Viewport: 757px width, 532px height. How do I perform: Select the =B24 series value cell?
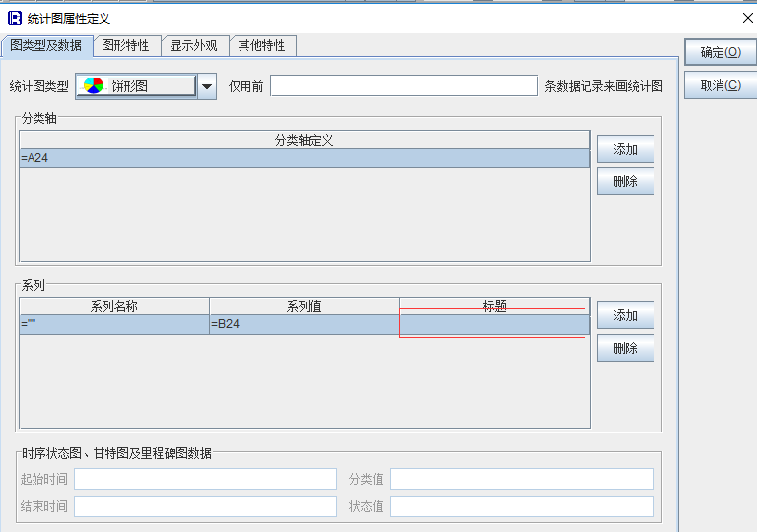click(x=305, y=324)
